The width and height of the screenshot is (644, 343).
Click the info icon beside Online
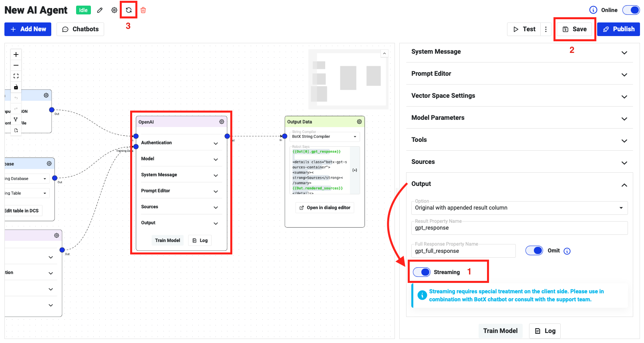point(593,10)
